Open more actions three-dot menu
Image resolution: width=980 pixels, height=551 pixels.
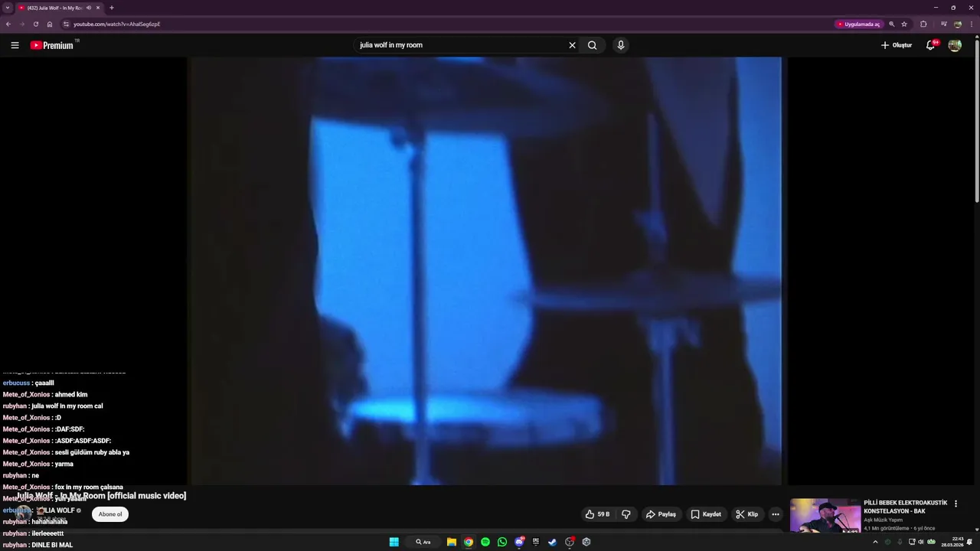[776, 514]
